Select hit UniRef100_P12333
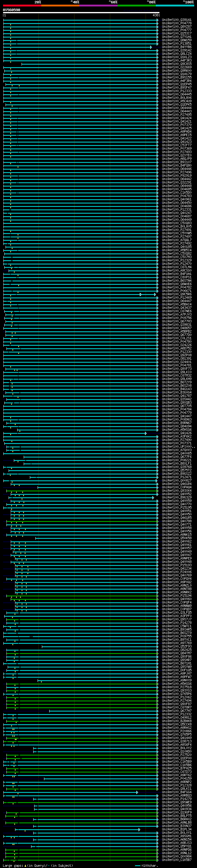The height and width of the screenshot is (868, 197). (x=176, y=91)
